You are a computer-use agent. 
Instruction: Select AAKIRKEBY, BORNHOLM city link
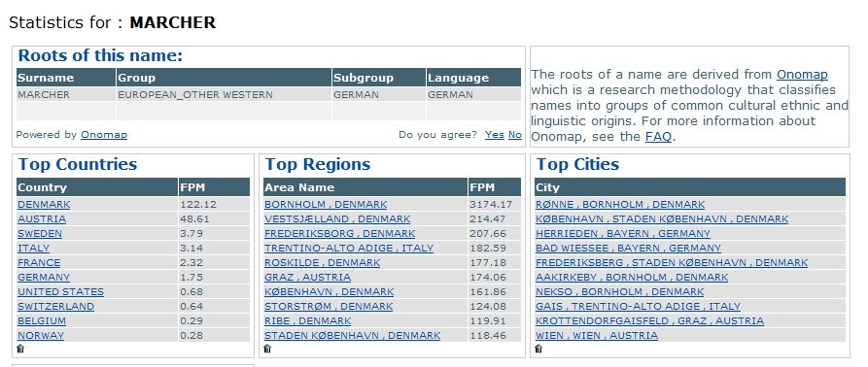[x=632, y=277]
